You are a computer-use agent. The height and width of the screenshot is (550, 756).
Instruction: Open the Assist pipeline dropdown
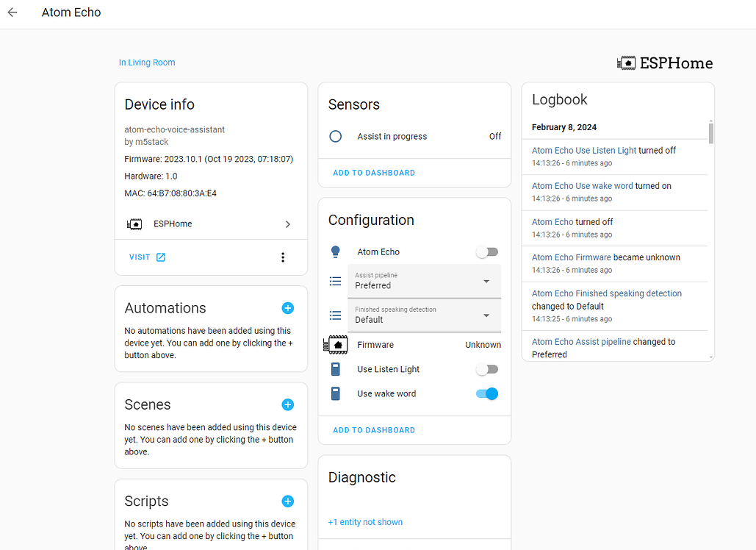(485, 281)
